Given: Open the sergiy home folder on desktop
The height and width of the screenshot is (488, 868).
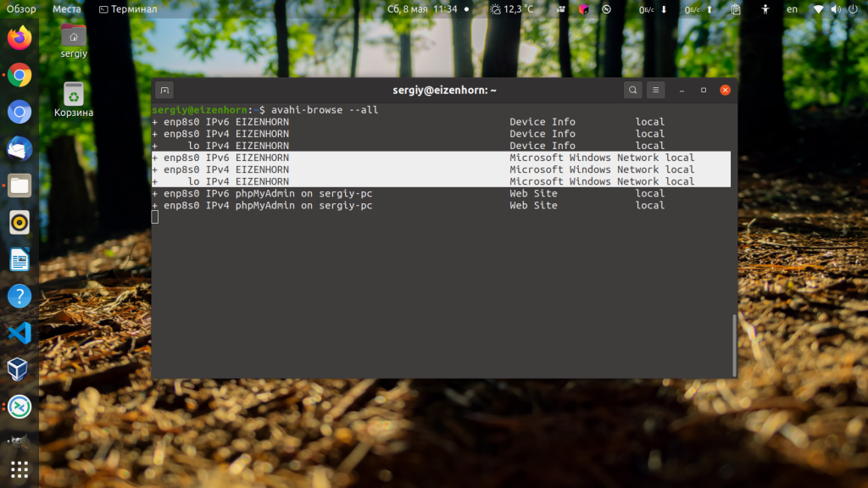Looking at the screenshot, I should tap(74, 41).
